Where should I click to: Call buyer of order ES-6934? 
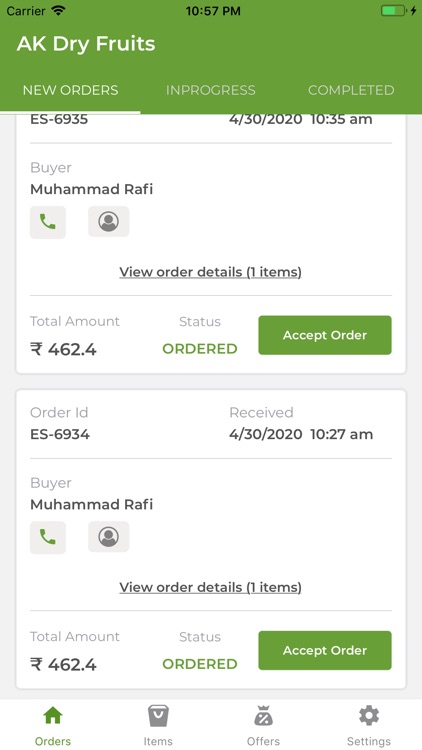tap(48, 537)
